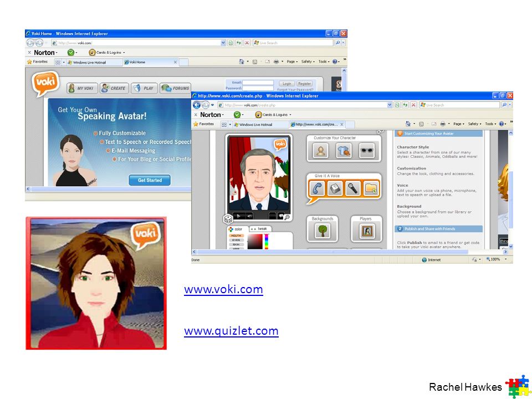This screenshot has width=532, height=399.
Task: Click the Print icon in create.php window toolbar
Action: 443,124
